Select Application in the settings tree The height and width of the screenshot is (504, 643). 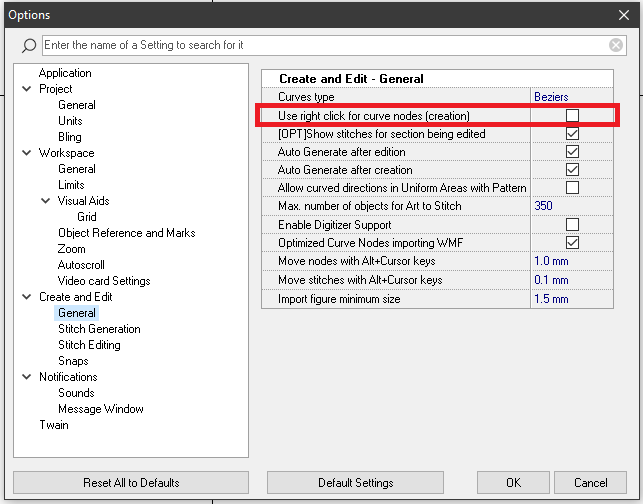click(65, 73)
